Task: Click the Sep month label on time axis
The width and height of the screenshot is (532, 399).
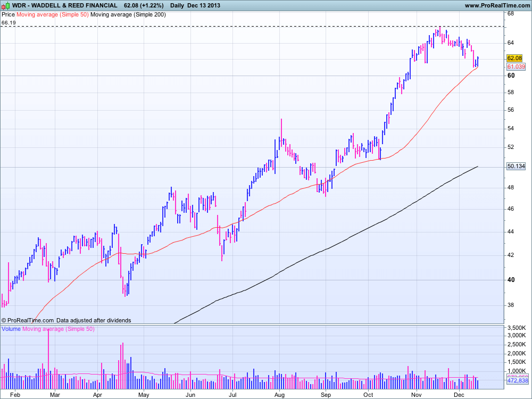Action: pos(326,395)
